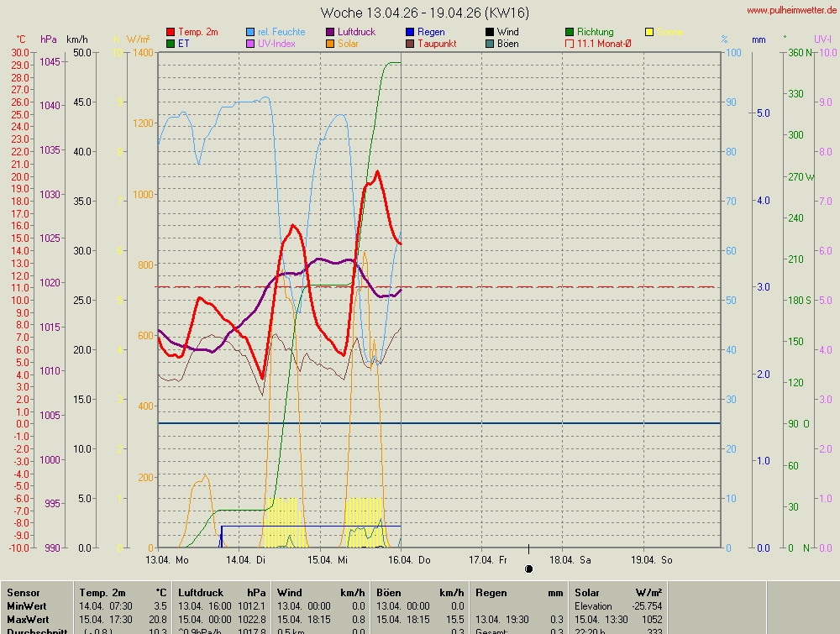840x634 pixels.
Task: Click the light blue rel. Feuchte legend icon
Action: (251, 32)
